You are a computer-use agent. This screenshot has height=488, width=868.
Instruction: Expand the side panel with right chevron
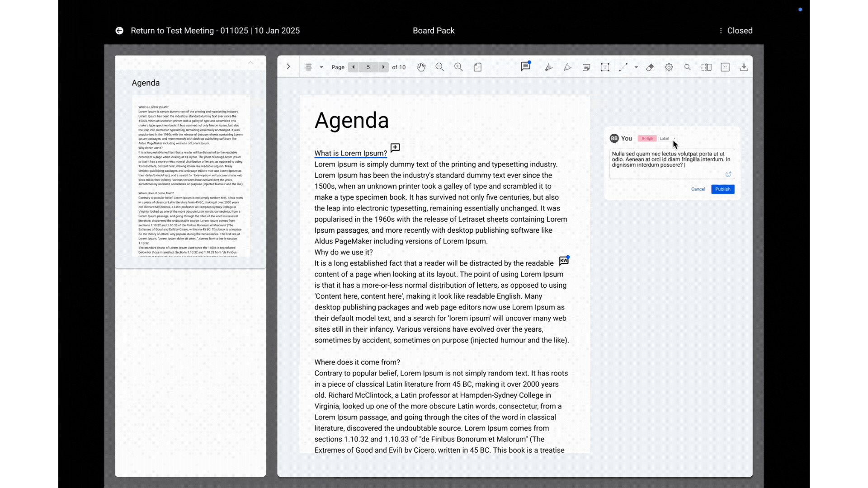(x=288, y=67)
